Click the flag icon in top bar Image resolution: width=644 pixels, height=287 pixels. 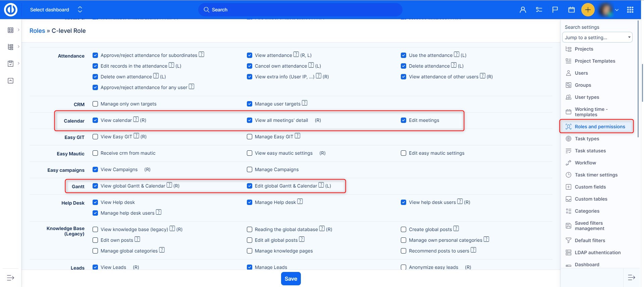[x=555, y=10]
